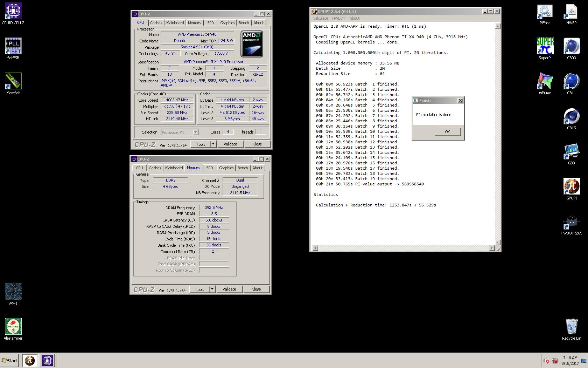This screenshot has width=588, height=368.
Task: Switch to CPU-Z in the taskbar
Action: click(x=47, y=360)
